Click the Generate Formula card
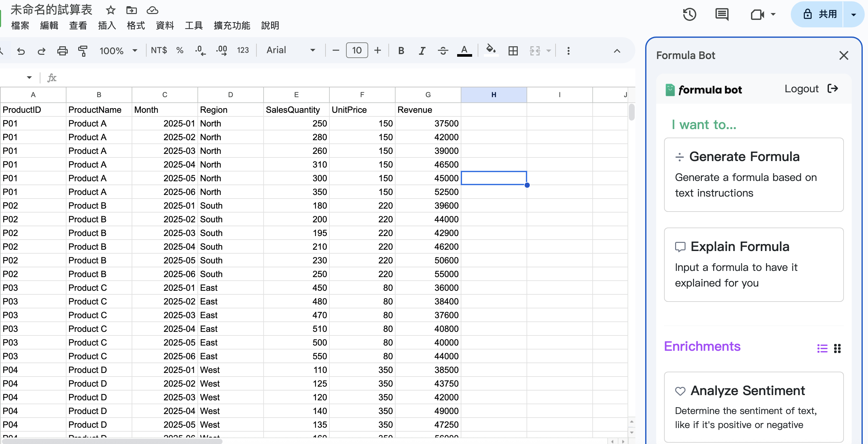 tap(753, 175)
